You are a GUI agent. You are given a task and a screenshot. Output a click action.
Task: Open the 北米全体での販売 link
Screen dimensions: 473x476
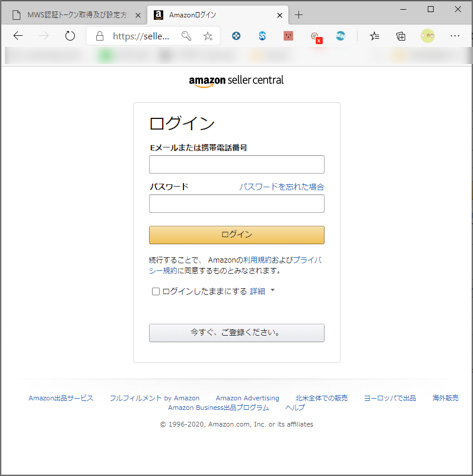pos(322,398)
